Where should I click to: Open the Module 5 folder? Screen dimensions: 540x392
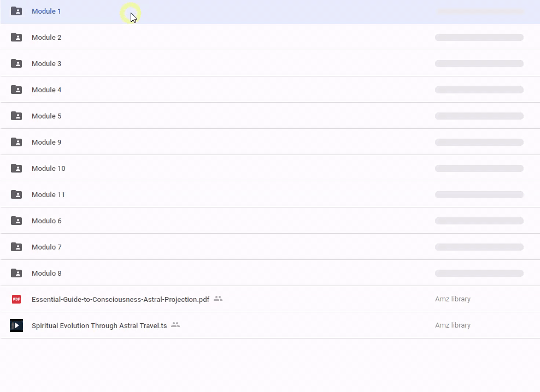point(46,116)
